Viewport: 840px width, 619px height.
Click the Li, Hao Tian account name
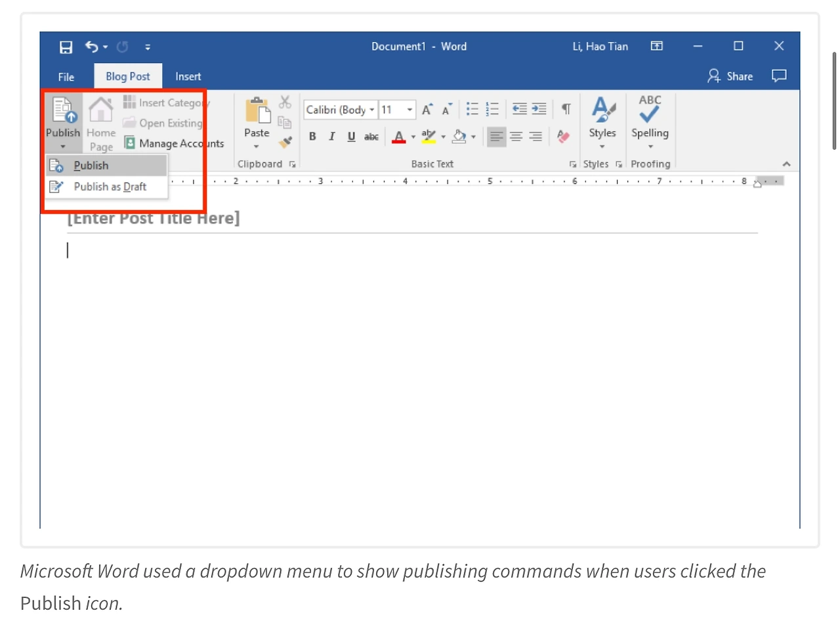[x=600, y=47]
